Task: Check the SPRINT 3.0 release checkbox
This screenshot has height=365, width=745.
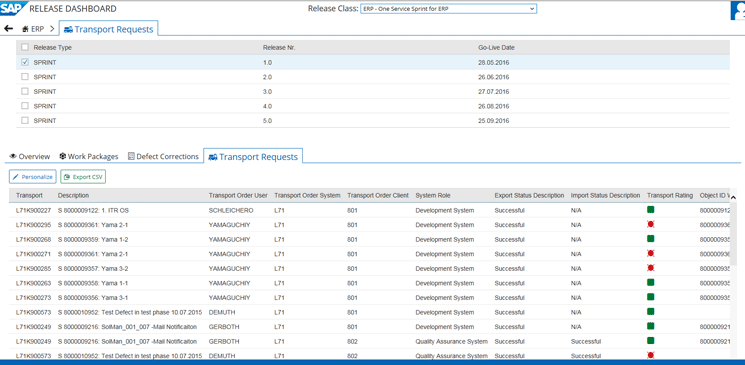Action: point(25,91)
